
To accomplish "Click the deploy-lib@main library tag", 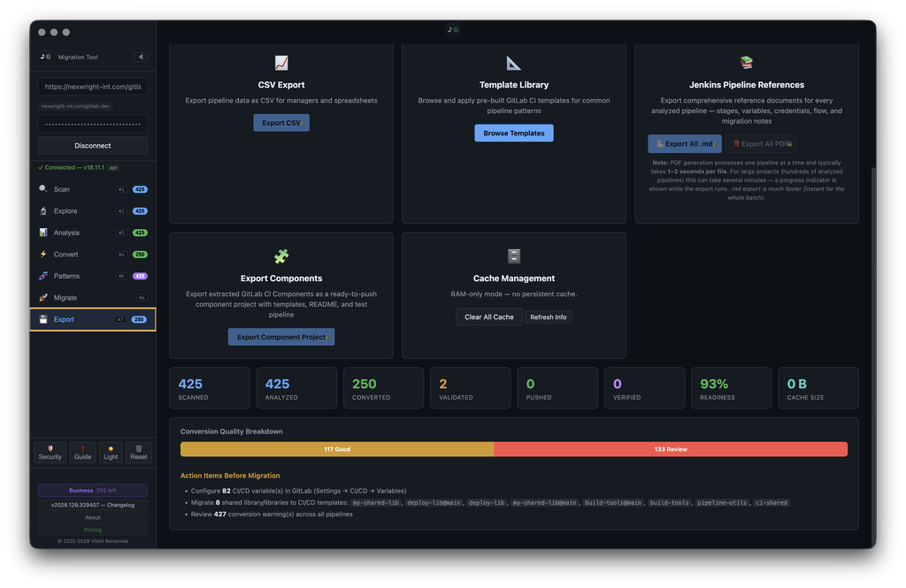I will [434, 502].
